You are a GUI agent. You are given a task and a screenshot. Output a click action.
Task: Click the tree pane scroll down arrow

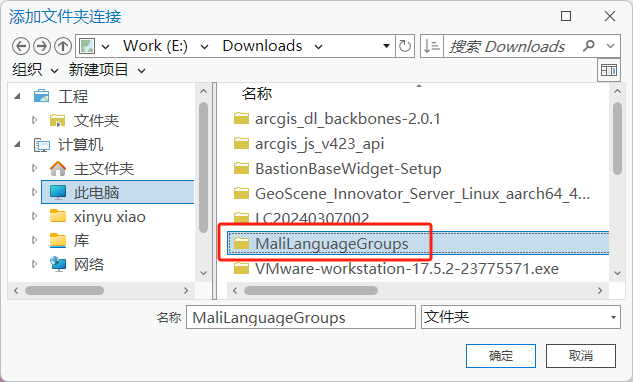tap(203, 273)
